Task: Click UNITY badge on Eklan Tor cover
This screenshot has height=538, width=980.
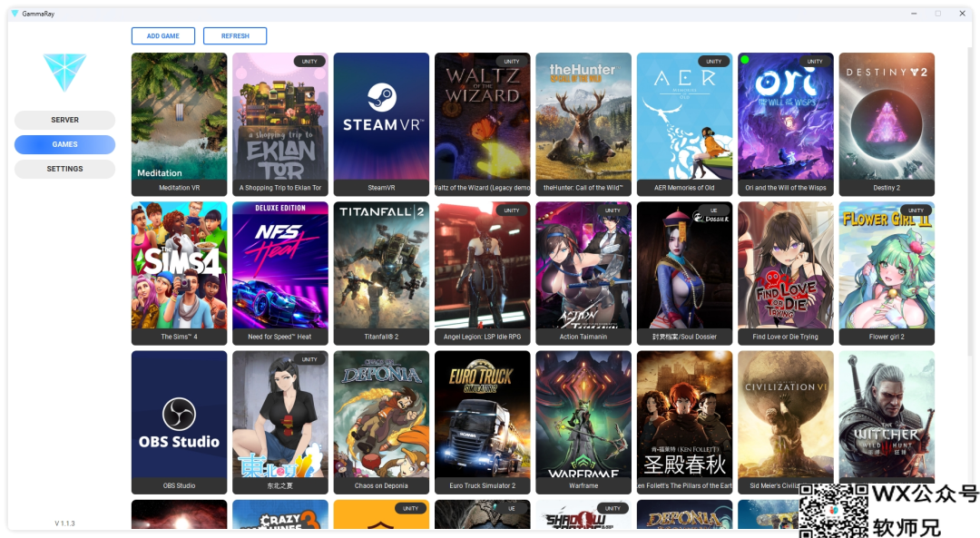Action: pyautogui.click(x=309, y=61)
